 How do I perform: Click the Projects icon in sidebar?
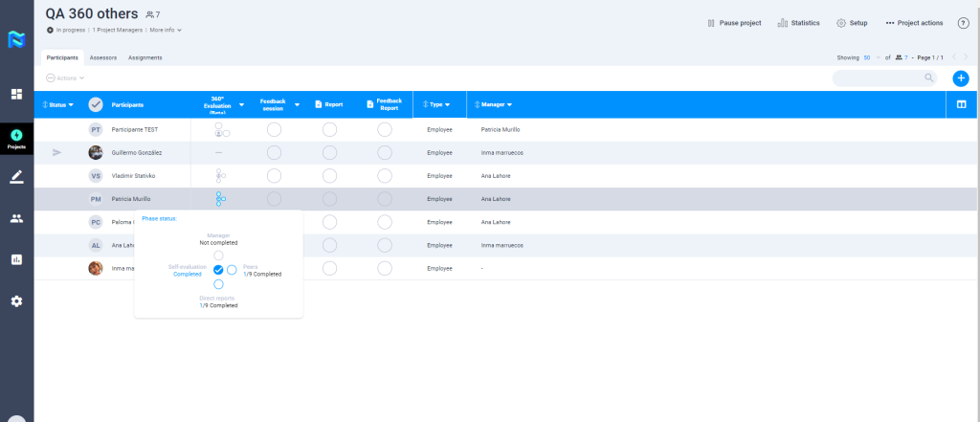point(16,138)
